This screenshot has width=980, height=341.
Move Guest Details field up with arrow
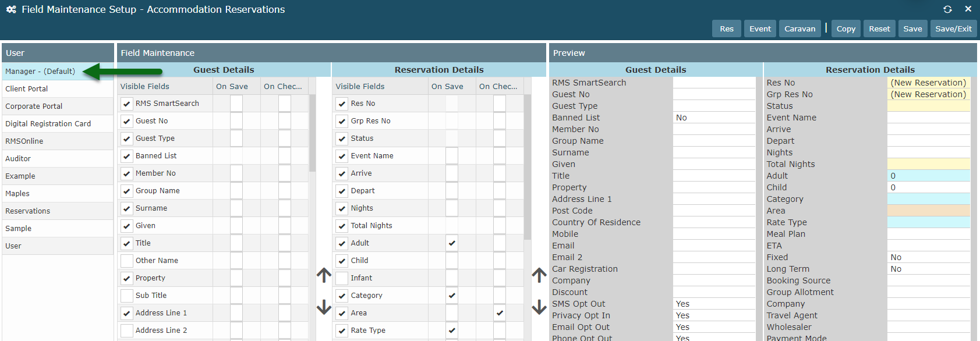tap(324, 275)
